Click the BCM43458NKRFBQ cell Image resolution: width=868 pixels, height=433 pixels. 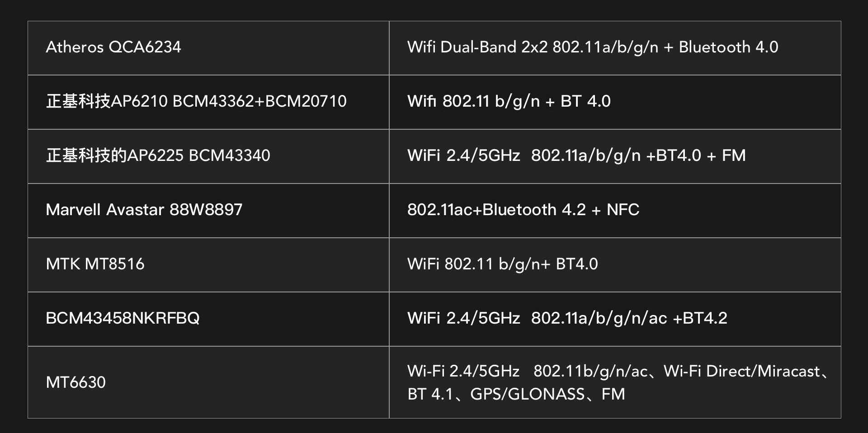[x=123, y=318]
